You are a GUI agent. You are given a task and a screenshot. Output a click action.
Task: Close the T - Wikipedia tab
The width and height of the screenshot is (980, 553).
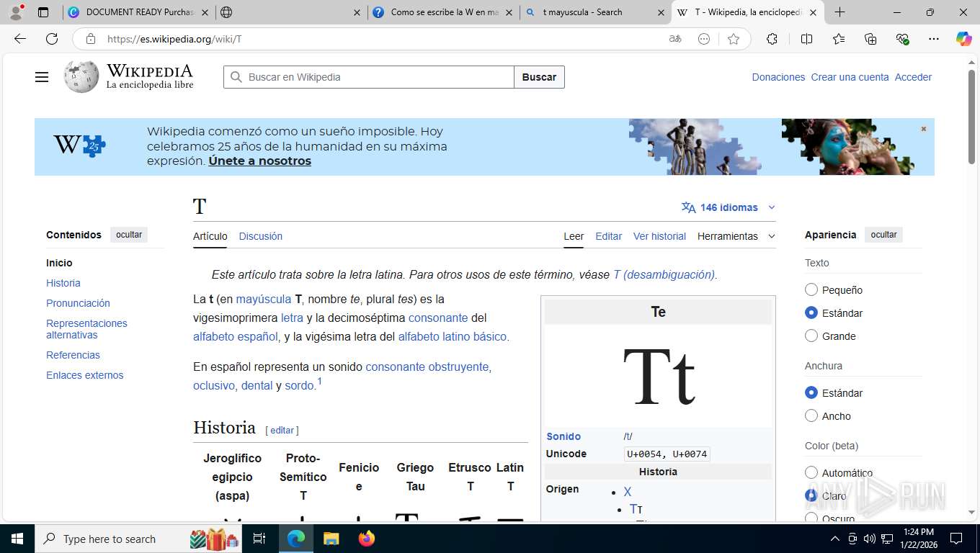pos(813,12)
